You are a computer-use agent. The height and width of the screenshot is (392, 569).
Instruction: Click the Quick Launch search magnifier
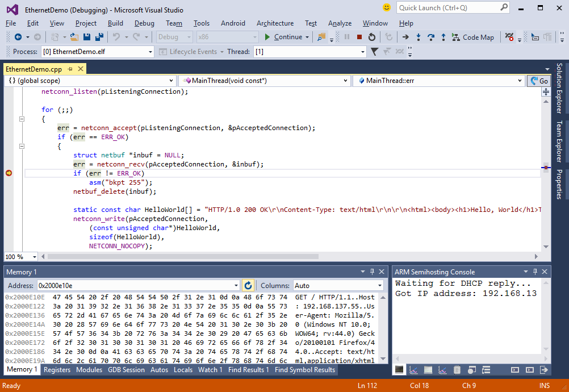(x=504, y=7)
